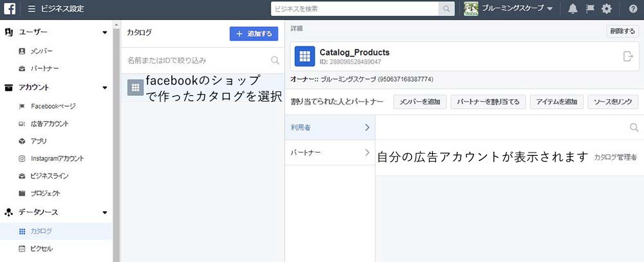Open the settings gear icon

click(606, 8)
